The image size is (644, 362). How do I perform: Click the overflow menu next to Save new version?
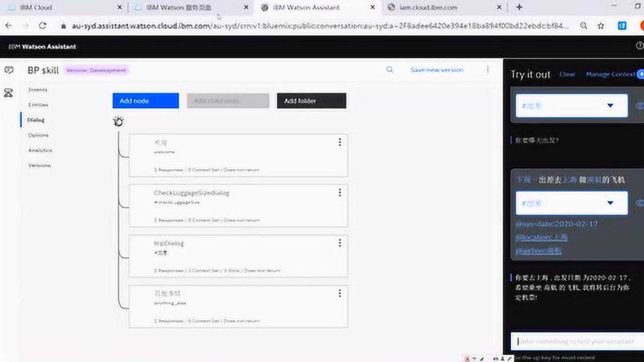pyautogui.click(x=487, y=70)
